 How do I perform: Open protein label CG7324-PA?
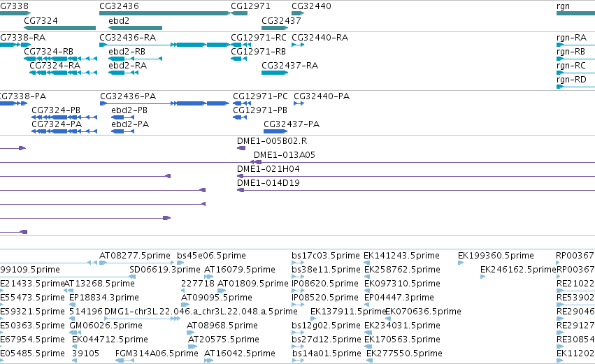(57, 124)
